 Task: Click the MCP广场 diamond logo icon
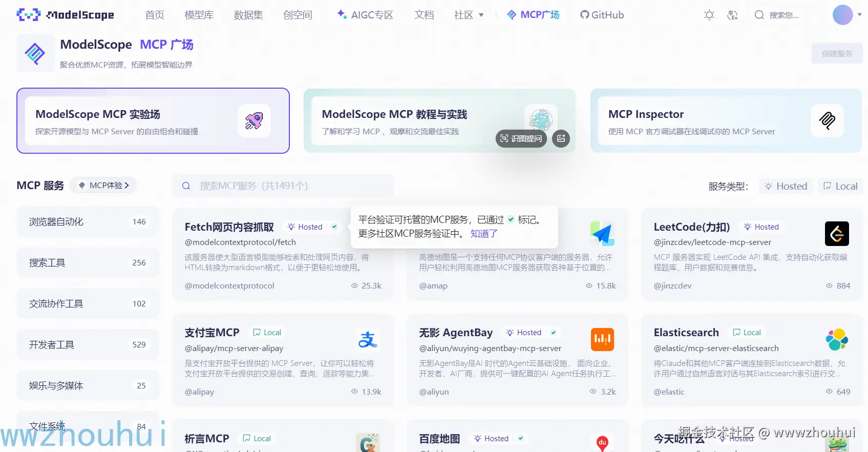coord(35,53)
